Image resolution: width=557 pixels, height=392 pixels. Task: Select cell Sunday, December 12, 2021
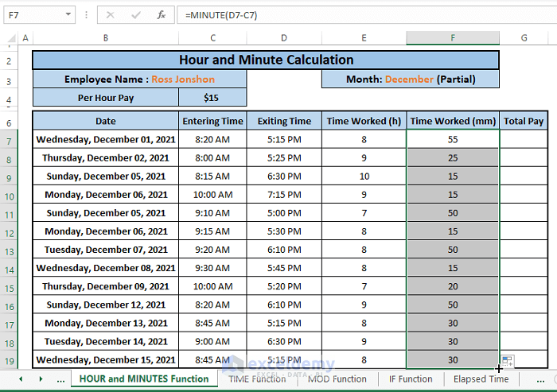pos(106,305)
